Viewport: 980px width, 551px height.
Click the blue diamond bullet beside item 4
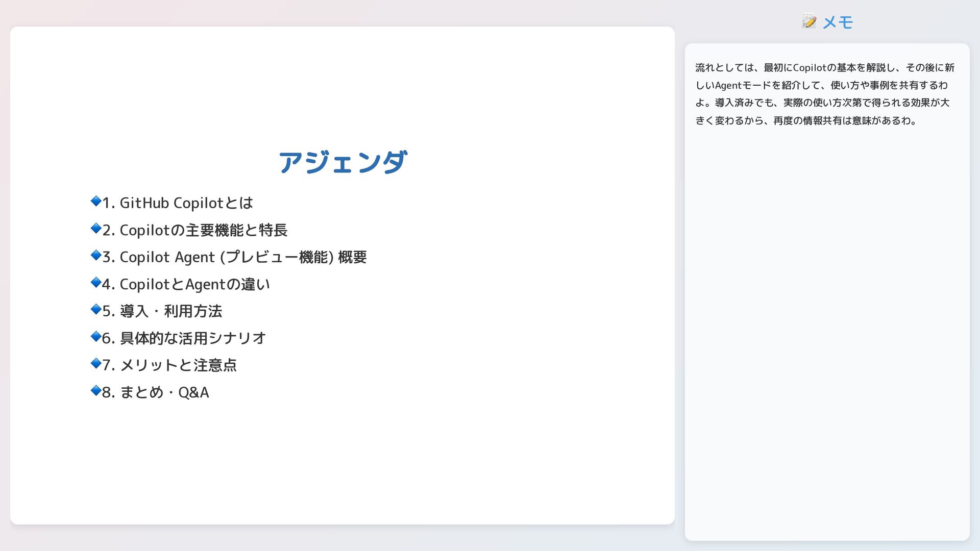[x=96, y=282]
